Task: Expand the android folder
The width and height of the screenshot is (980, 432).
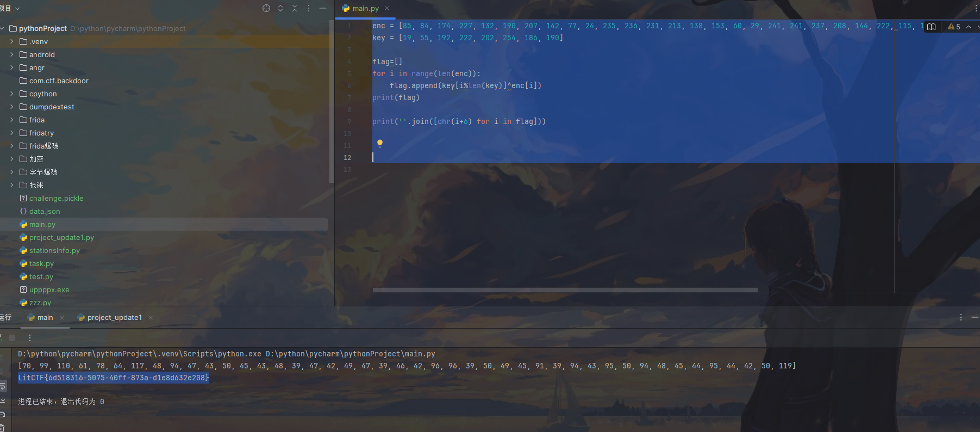Action: 11,54
